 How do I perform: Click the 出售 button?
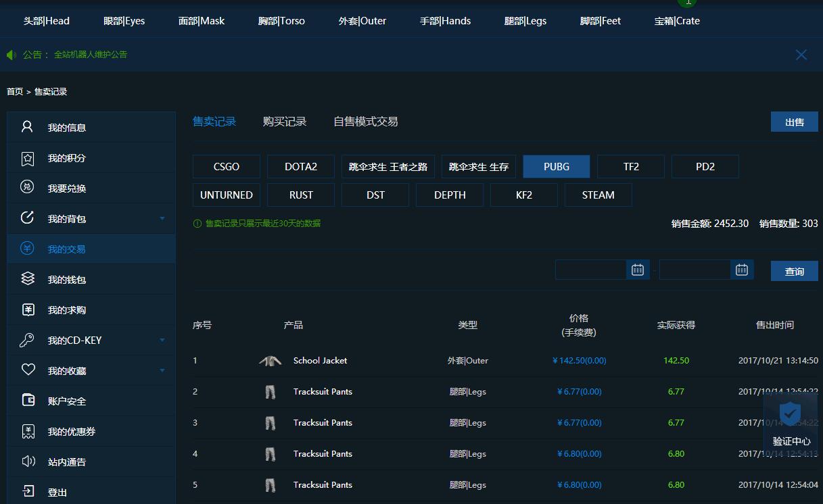pyautogui.click(x=795, y=122)
